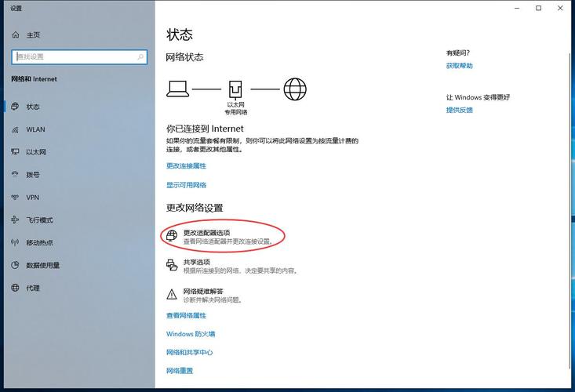Maximize the 设置 window

(538, 8)
